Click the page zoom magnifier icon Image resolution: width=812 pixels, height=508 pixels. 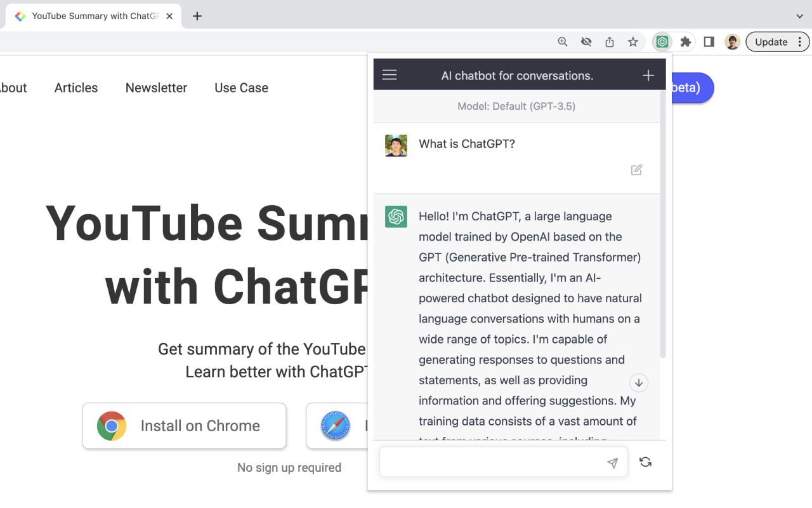[562, 41]
